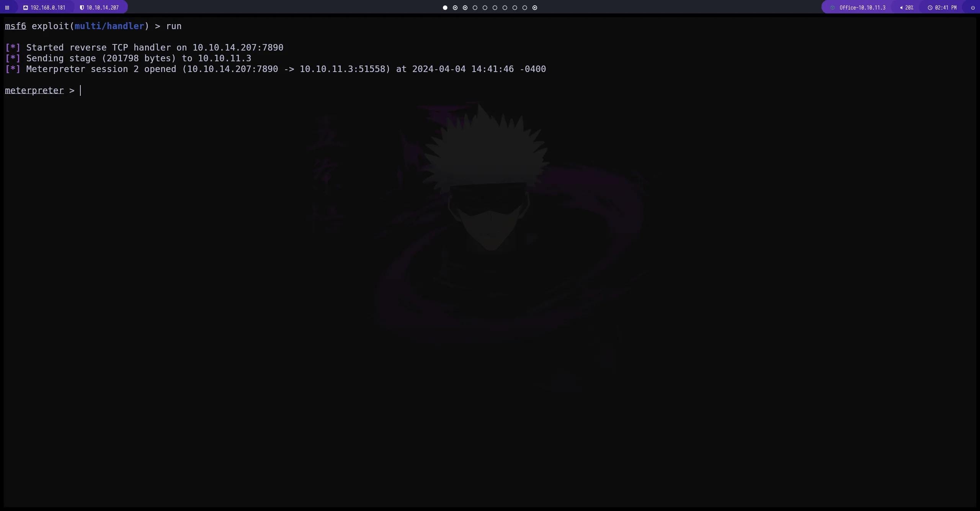The height and width of the screenshot is (511, 980).
Task: Open the app launcher grid icon
Action: tap(7, 7)
